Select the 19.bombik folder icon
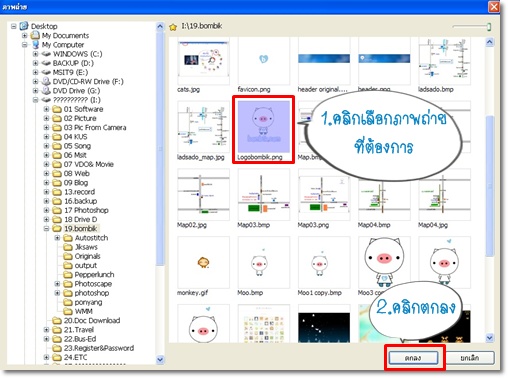This screenshot has height=378, width=508. point(57,229)
